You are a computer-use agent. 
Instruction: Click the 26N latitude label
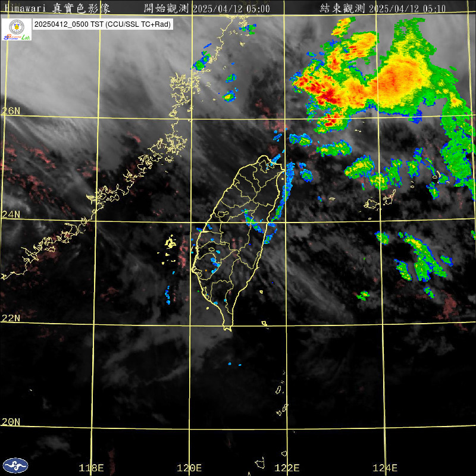(x=11, y=111)
